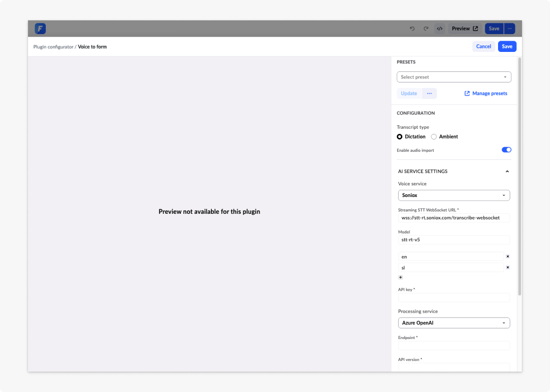
Task: Remove the 'sl' language entry
Action: 508,267
